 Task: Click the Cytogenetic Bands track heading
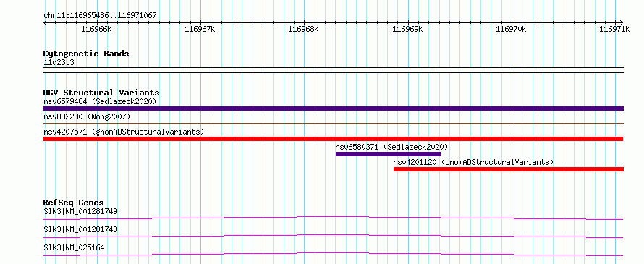coord(86,54)
